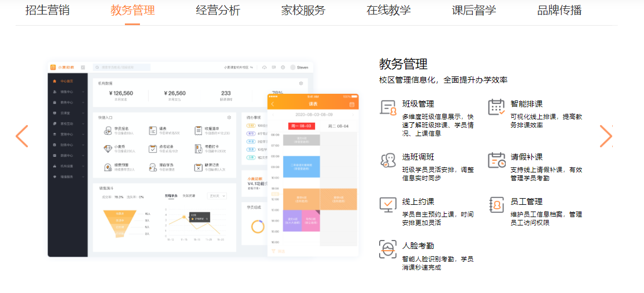
Task: Select the 周二 08-04 day tab
Action: click(338, 126)
